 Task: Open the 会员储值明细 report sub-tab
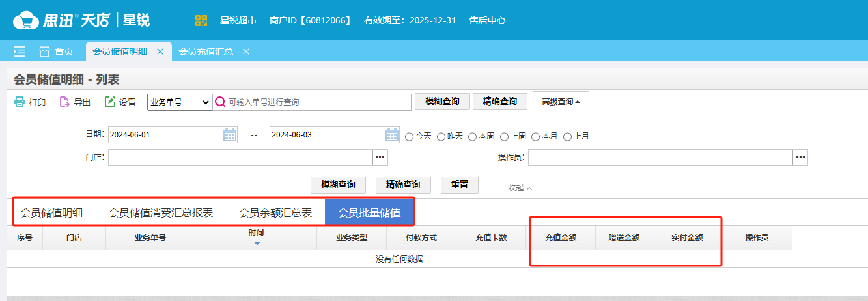(51, 212)
